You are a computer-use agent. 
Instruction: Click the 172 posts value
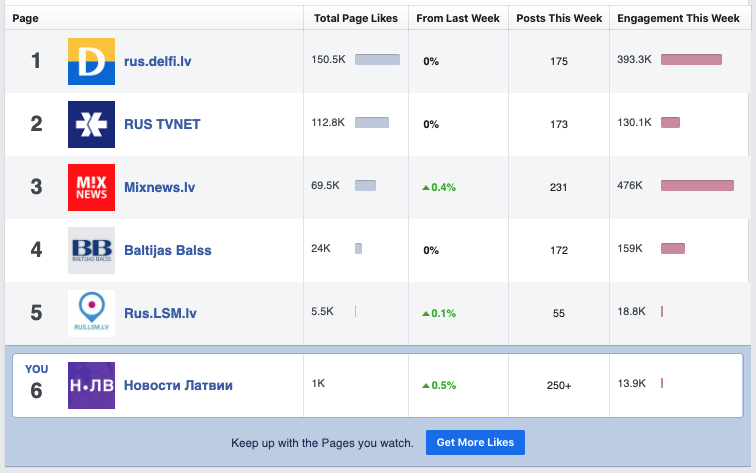tap(559, 250)
